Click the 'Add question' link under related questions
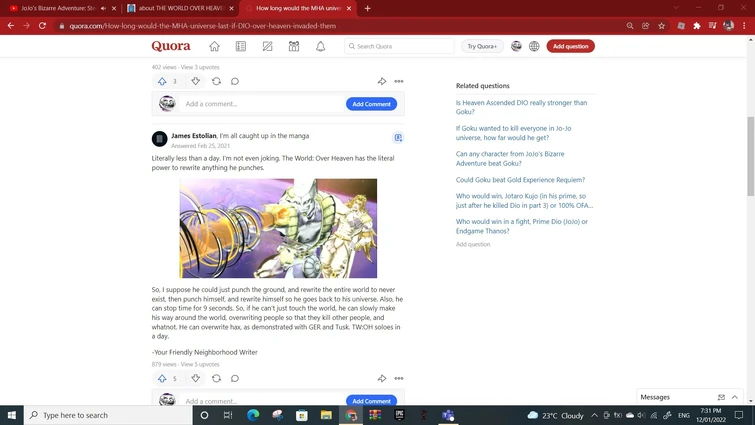Viewport: 755px width, 425px height. [473, 244]
